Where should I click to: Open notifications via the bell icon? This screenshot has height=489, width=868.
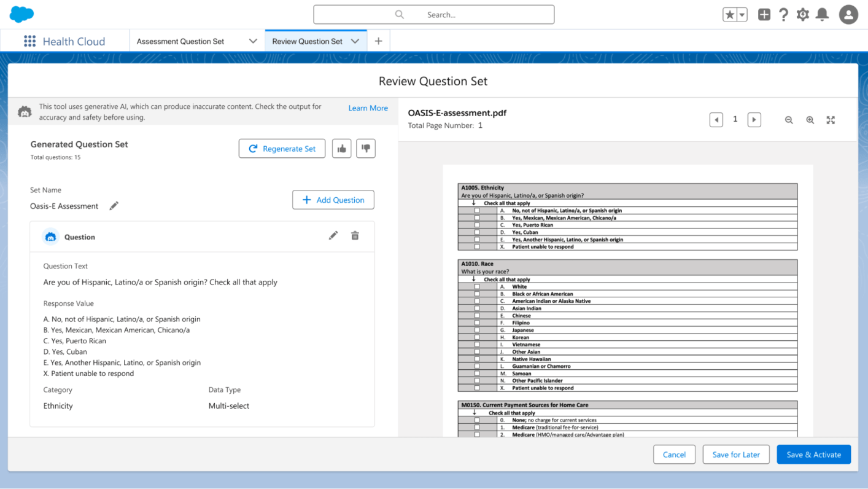click(821, 14)
